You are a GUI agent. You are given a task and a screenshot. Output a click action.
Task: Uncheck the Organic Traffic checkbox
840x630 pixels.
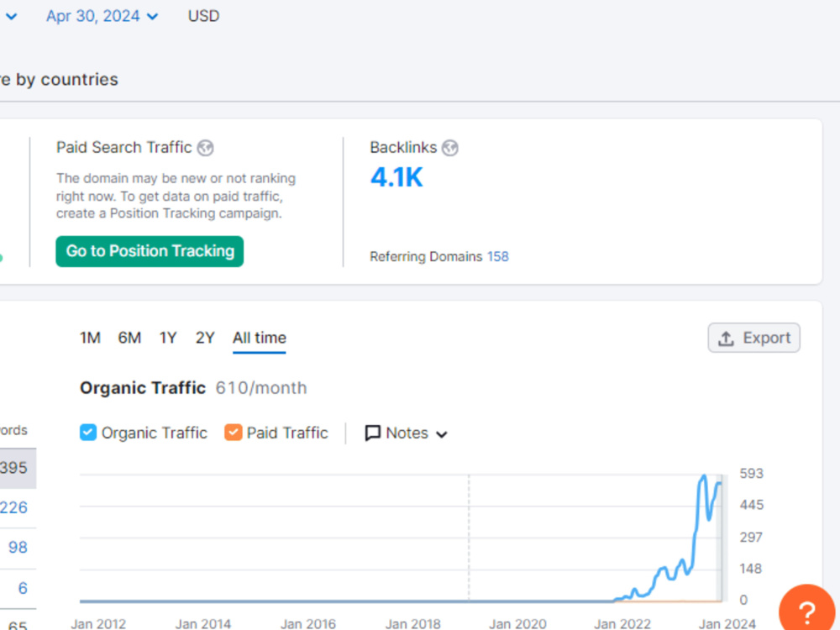(88, 433)
